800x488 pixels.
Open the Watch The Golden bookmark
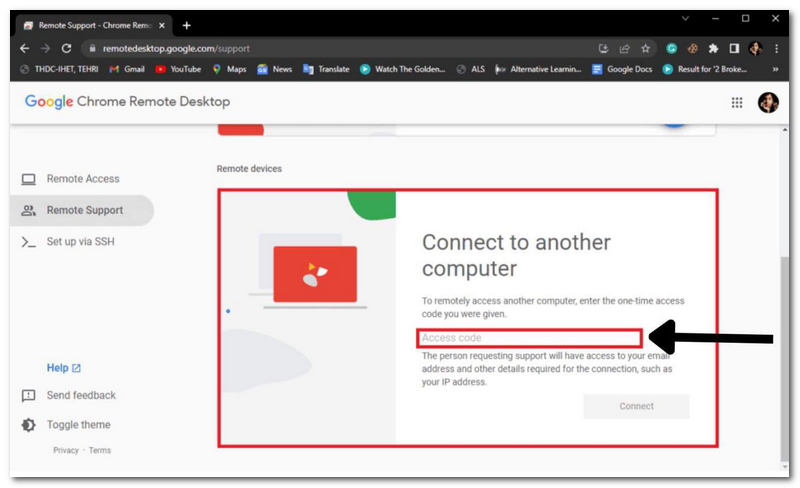point(403,69)
